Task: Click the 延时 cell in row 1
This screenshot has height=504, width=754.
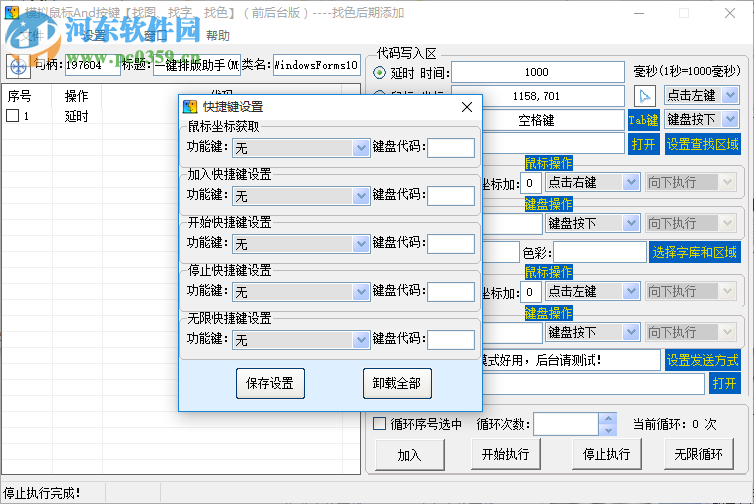Action: tap(76, 116)
